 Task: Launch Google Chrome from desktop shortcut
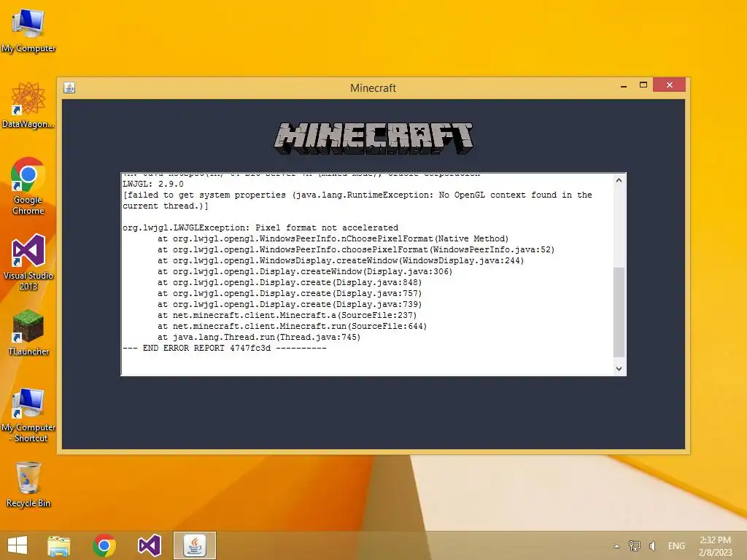(28, 186)
